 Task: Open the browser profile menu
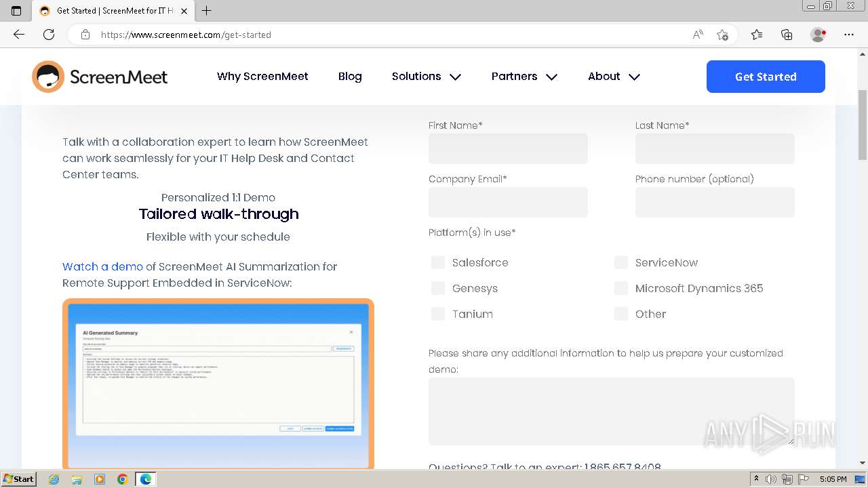tap(818, 35)
